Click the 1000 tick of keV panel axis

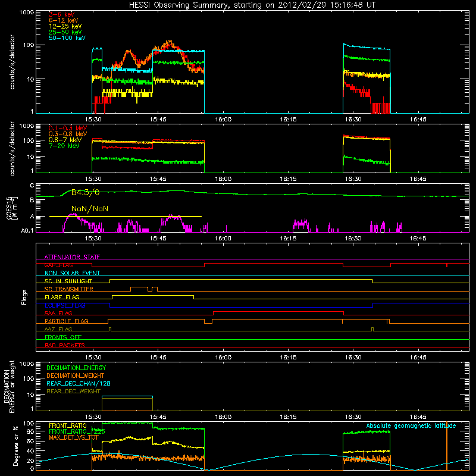tap(27, 12)
